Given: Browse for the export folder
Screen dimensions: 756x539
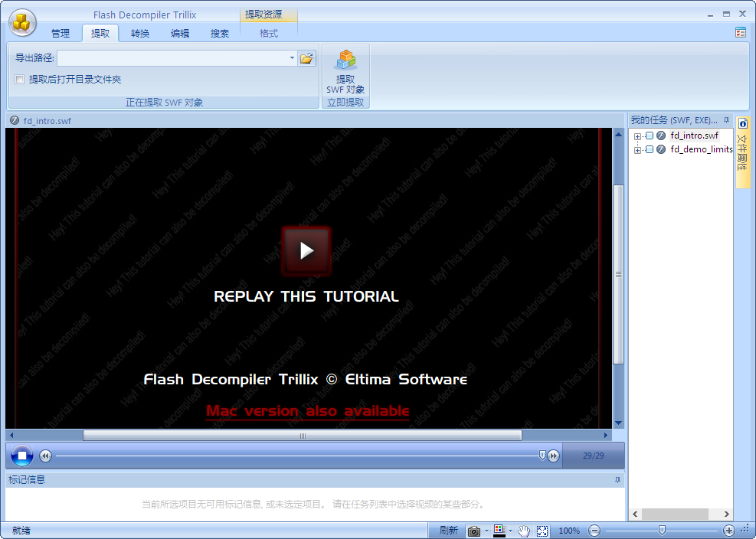Looking at the screenshot, I should [306, 58].
